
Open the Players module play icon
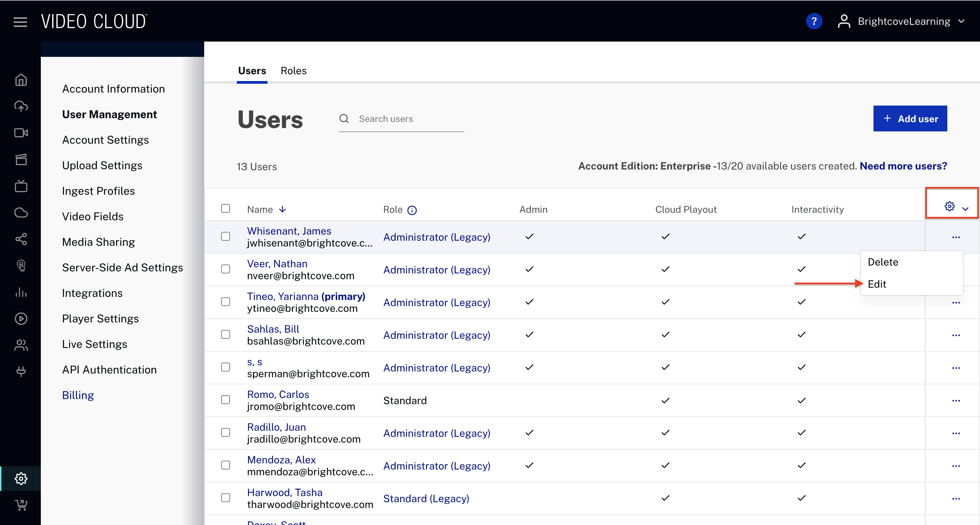21,319
